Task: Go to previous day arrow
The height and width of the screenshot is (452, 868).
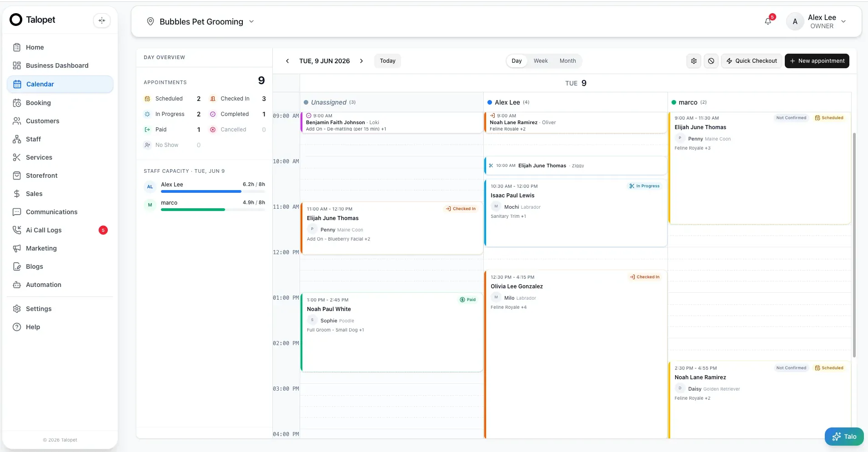Action: pyautogui.click(x=287, y=61)
